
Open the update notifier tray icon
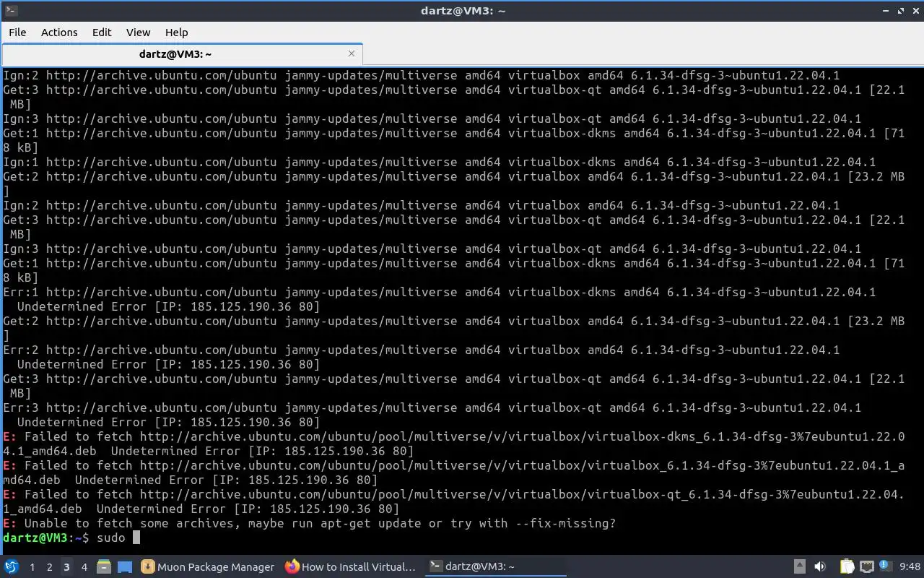tap(885, 566)
